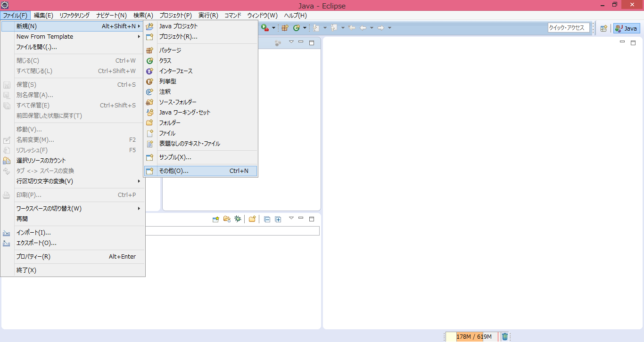
Task: Open the リファクタリング menu in the menu bar
Action: pos(74,16)
